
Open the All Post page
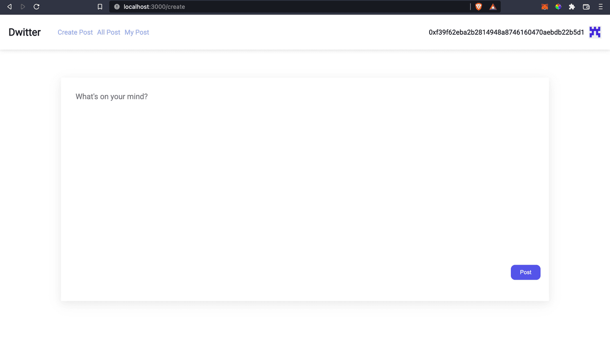click(108, 32)
